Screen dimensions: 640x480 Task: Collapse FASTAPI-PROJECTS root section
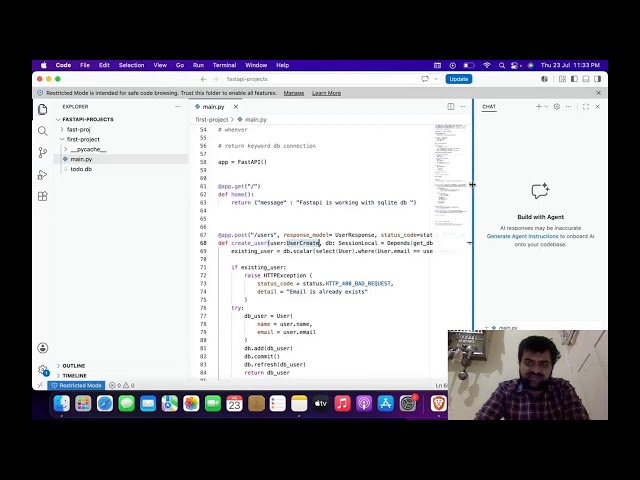(58, 120)
